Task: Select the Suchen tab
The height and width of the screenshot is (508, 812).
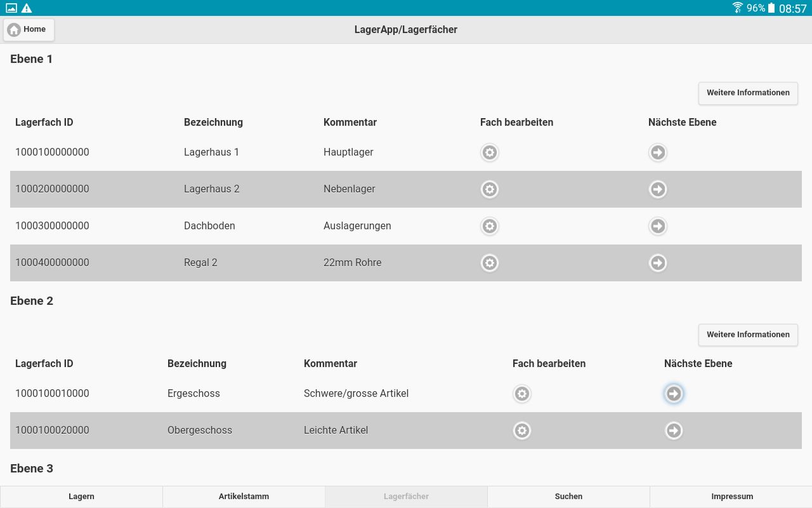Action: [x=568, y=497]
